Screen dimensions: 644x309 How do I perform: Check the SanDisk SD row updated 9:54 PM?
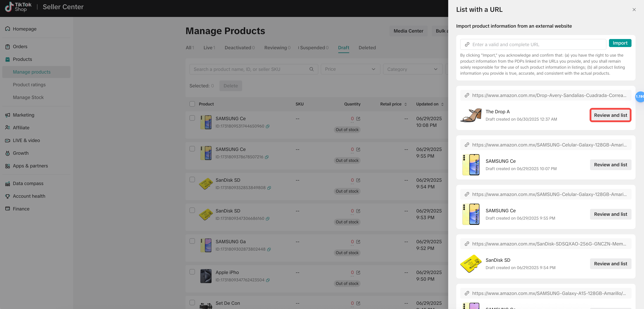(x=192, y=179)
